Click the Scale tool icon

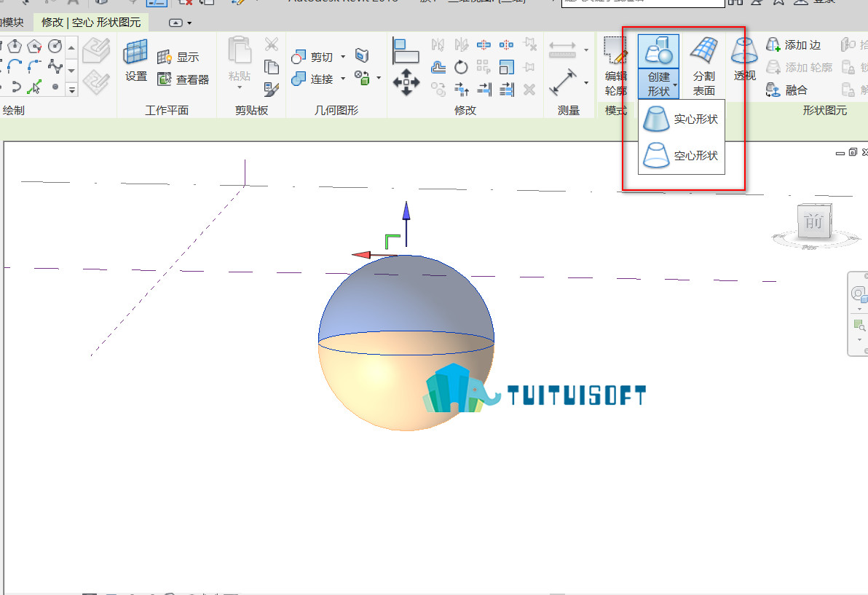pos(507,67)
